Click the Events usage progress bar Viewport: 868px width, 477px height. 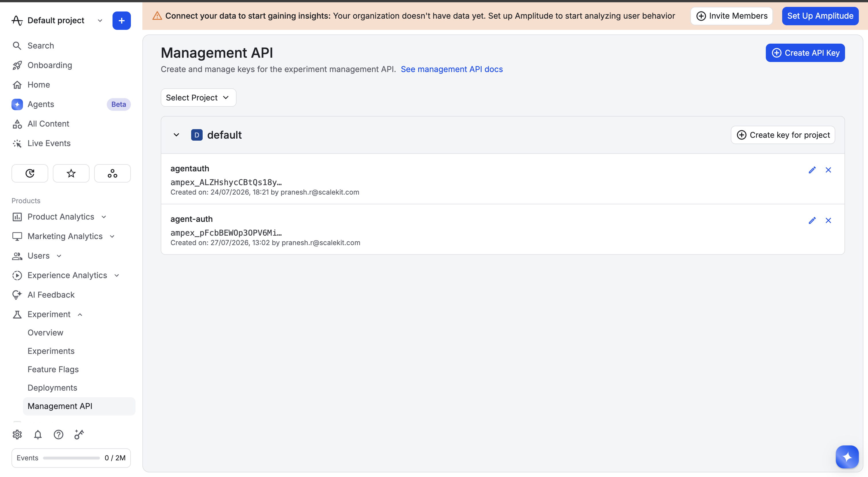71,458
